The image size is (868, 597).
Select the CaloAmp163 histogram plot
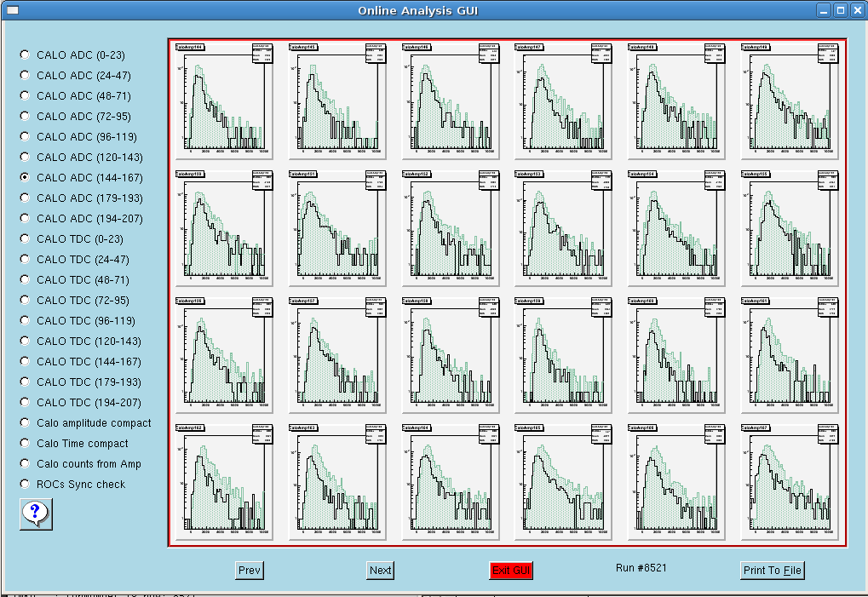pyautogui.click(x=337, y=482)
